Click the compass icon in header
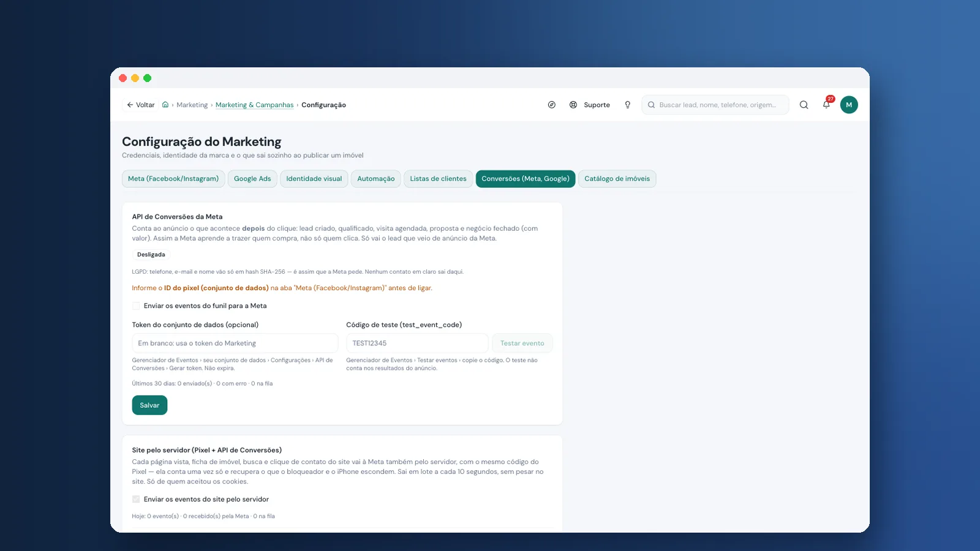Screen dimensions: 980x551 pyautogui.click(x=552, y=105)
